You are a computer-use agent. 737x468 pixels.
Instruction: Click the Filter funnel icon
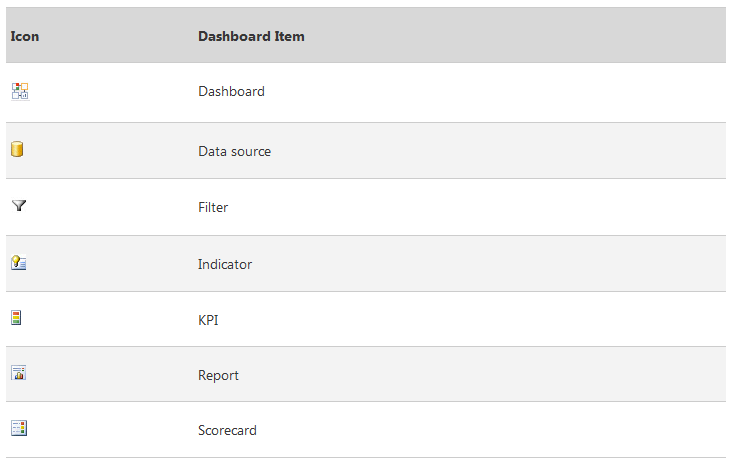[19, 206]
